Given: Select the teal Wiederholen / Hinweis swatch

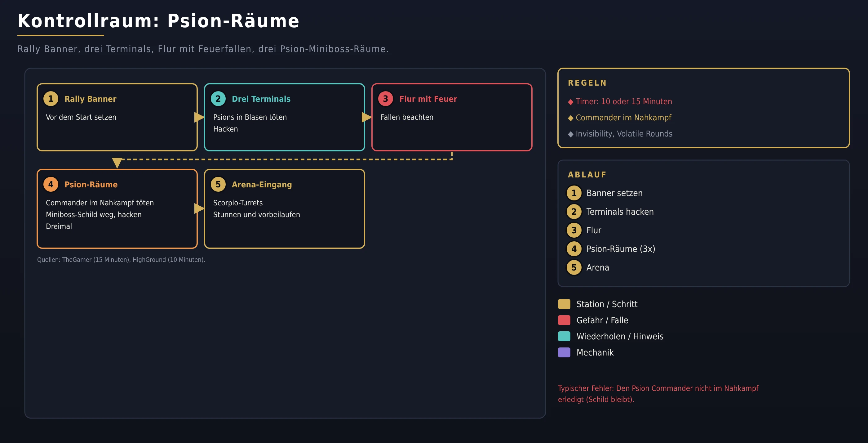Looking at the screenshot, I should click(564, 336).
